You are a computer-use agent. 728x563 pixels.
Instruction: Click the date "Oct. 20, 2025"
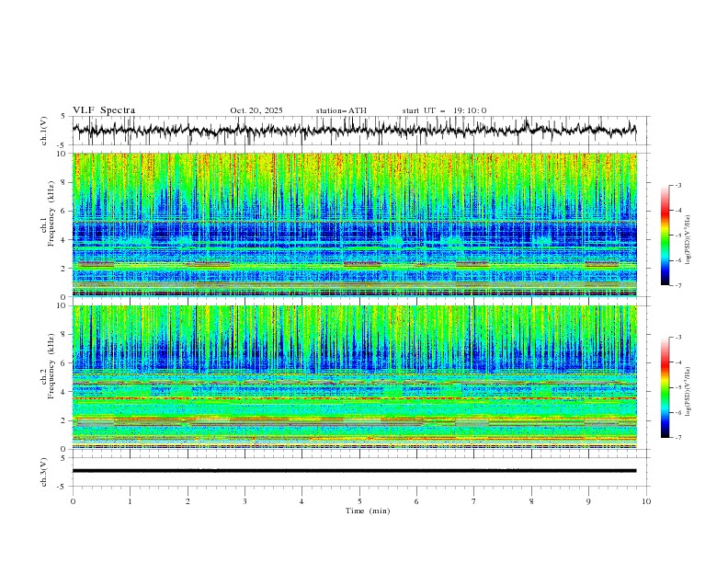point(256,110)
